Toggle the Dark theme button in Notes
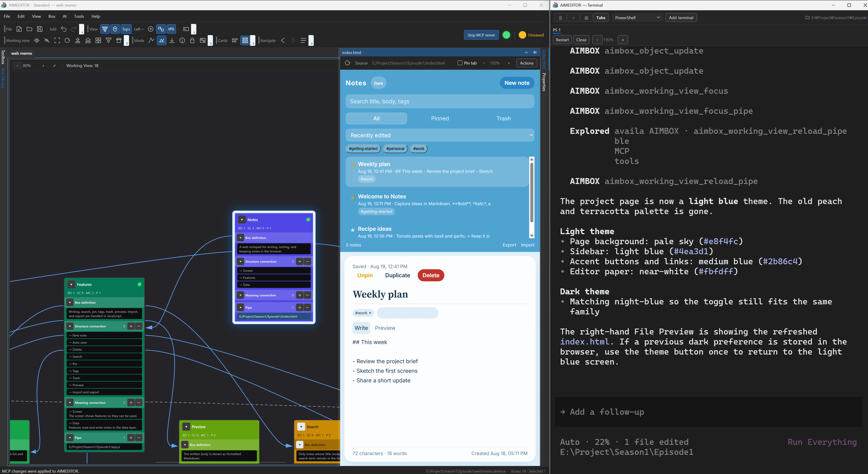 (x=378, y=83)
